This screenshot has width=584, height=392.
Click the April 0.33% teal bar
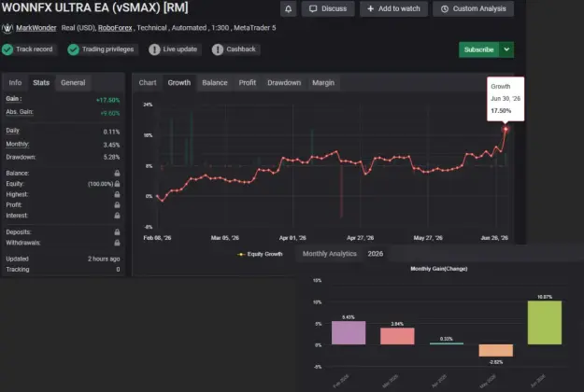point(447,343)
